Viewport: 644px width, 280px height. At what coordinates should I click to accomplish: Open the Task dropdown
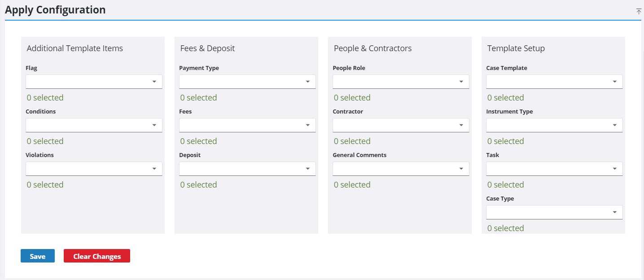point(554,169)
